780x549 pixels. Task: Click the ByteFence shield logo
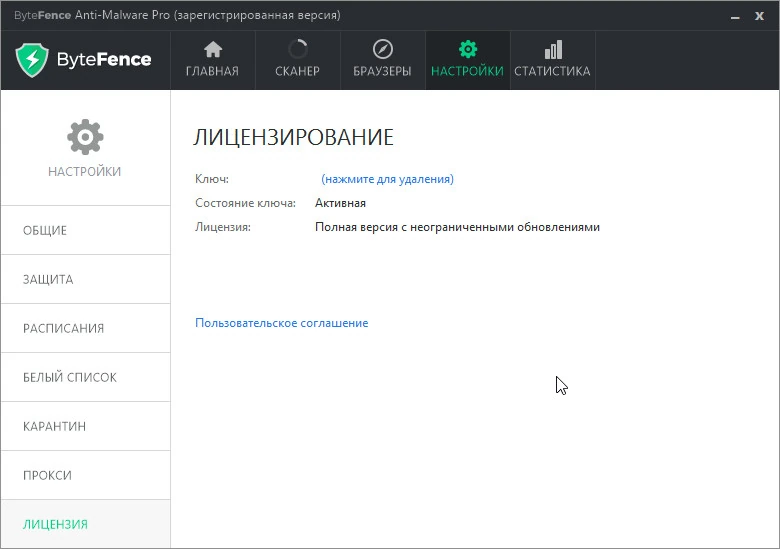point(32,60)
